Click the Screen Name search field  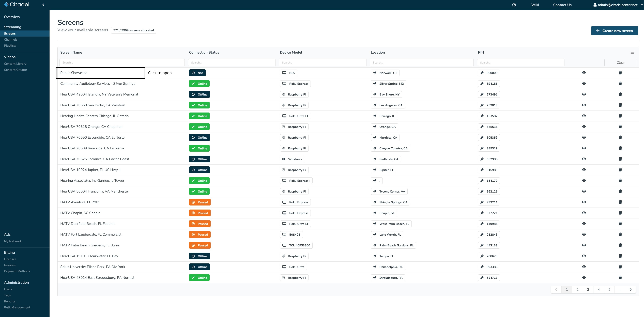click(x=122, y=62)
